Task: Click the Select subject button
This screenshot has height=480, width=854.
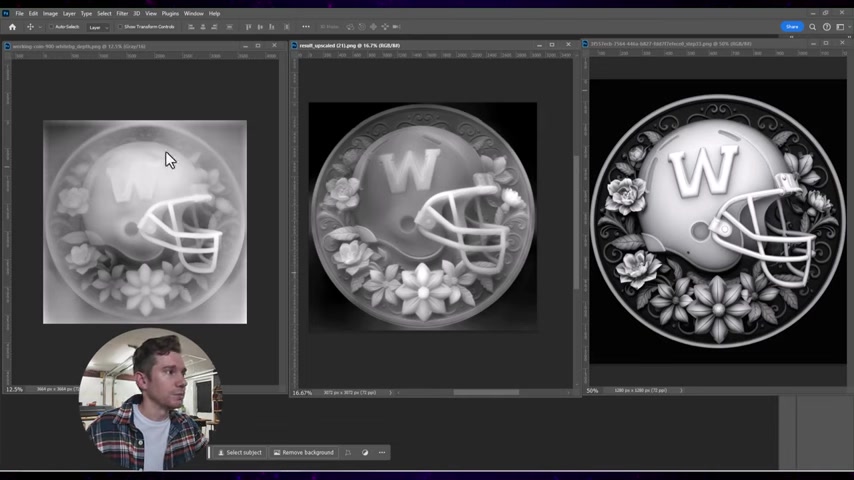Action: click(240, 453)
